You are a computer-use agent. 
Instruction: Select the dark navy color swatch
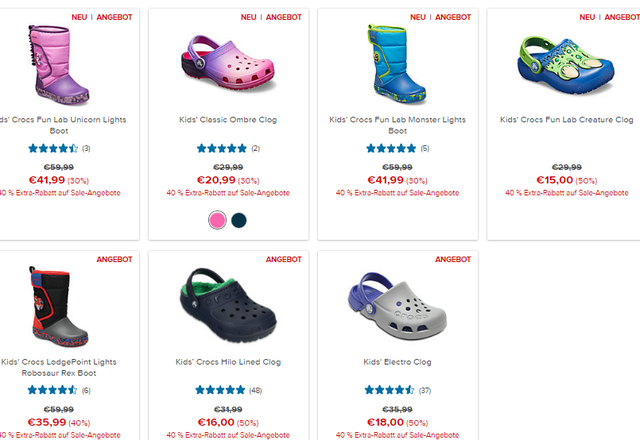[239, 220]
